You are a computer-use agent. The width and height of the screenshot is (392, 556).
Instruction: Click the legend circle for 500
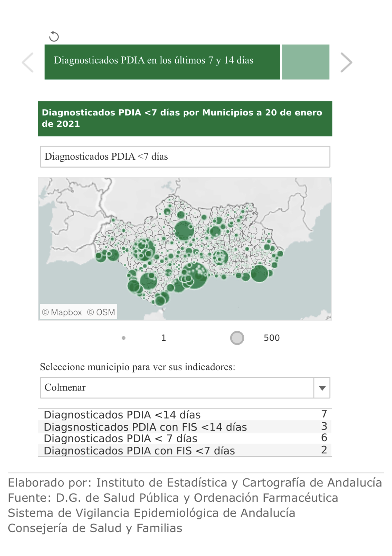click(x=237, y=338)
